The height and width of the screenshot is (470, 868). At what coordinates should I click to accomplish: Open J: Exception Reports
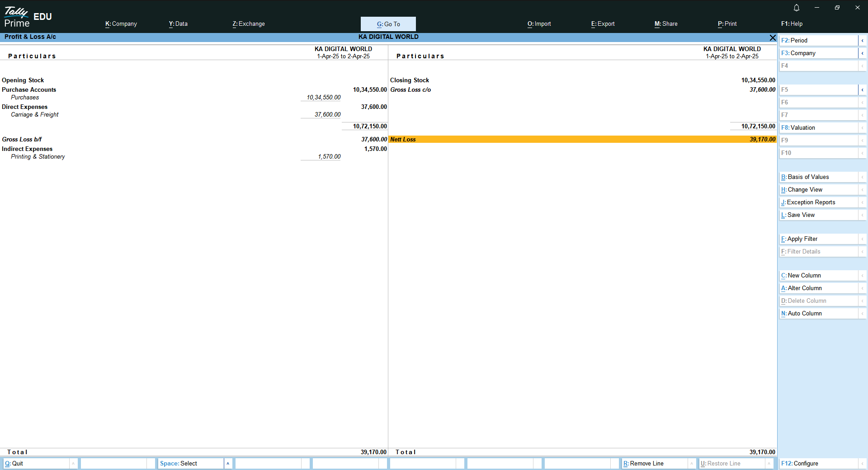pos(819,202)
